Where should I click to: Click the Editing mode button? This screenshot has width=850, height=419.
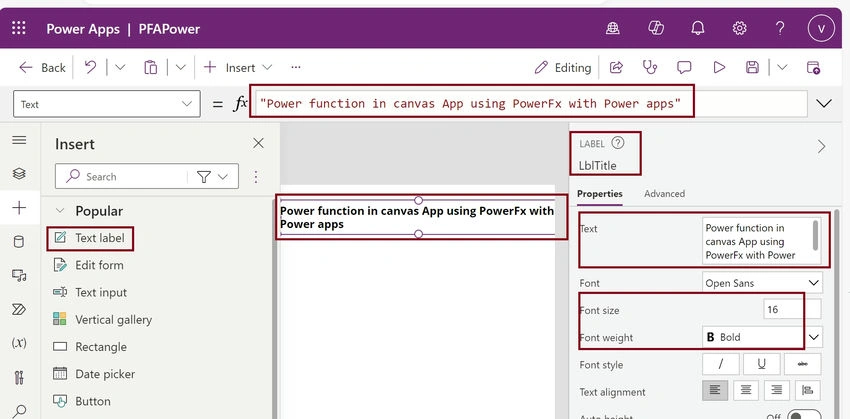(562, 67)
